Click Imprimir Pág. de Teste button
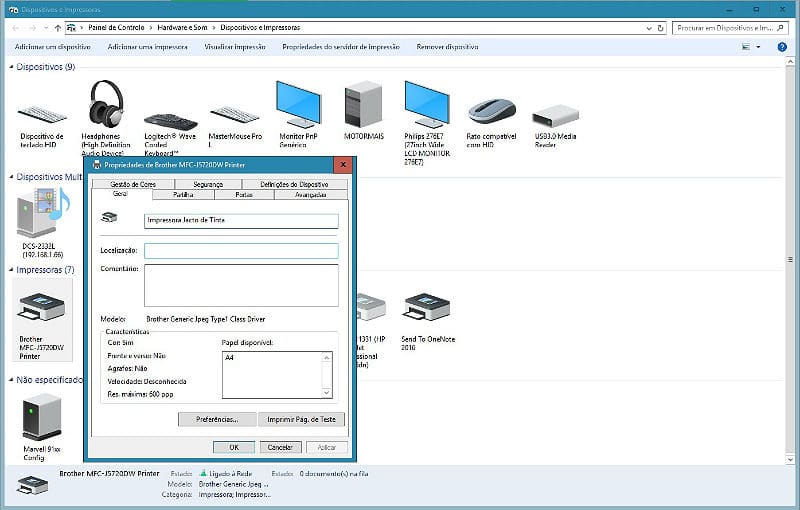Viewport: 800px width, 510px height. (x=301, y=419)
